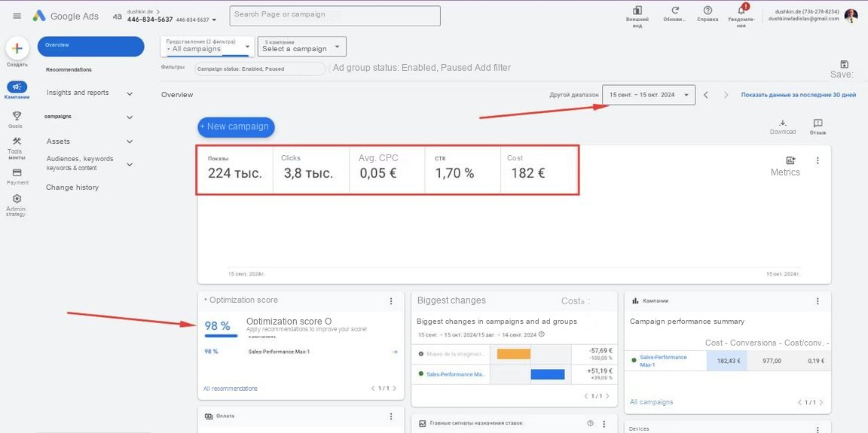The image size is (868, 433).
Task: Open Help question mark icon
Action: point(708,11)
